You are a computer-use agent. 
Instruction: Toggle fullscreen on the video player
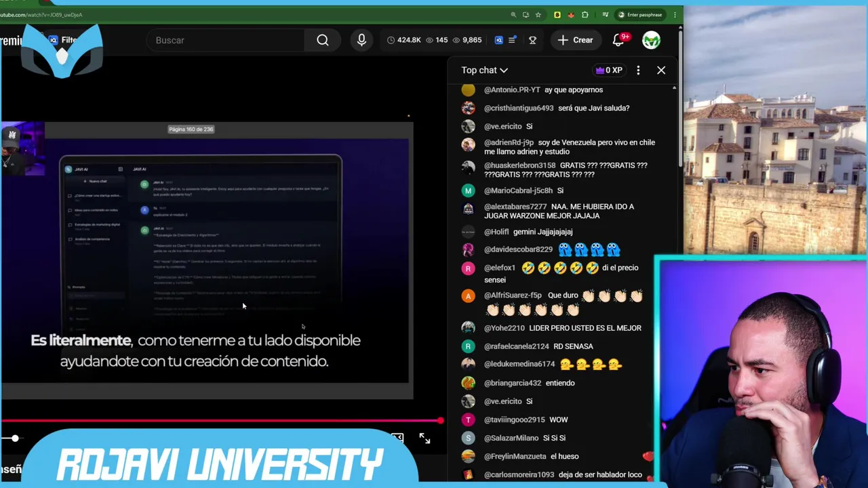coord(425,439)
